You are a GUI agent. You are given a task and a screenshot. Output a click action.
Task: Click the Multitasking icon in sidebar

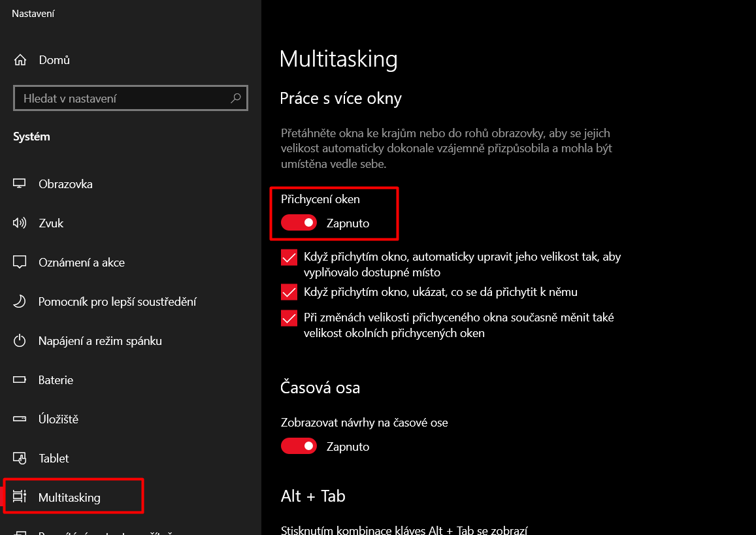pyautogui.click(x=20, y=497)
